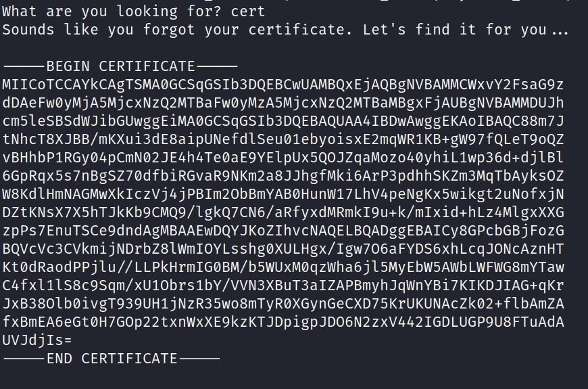This screenshot has width=588, height=389.
Task: Click the line starting with "DZtKNsX7X5hT"
Action: pyautogui.click(x=283, y=212)
